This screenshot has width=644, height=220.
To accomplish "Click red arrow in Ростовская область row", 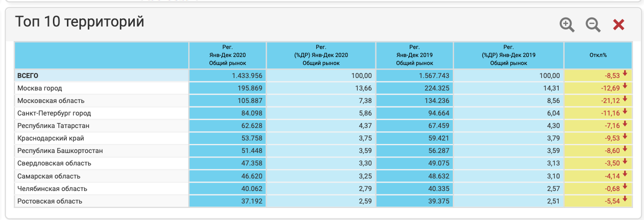I will click(625, 200).
